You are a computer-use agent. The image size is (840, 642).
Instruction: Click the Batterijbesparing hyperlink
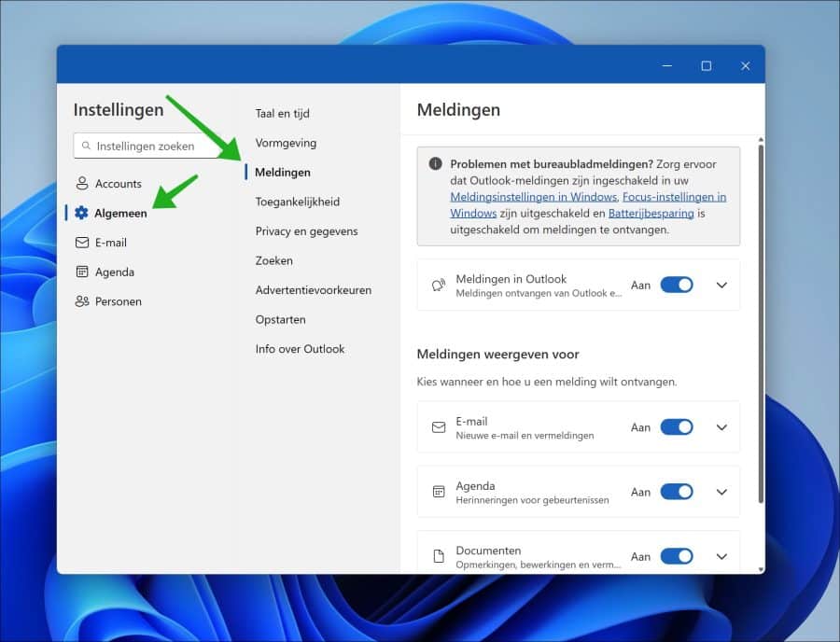[650, 213]
